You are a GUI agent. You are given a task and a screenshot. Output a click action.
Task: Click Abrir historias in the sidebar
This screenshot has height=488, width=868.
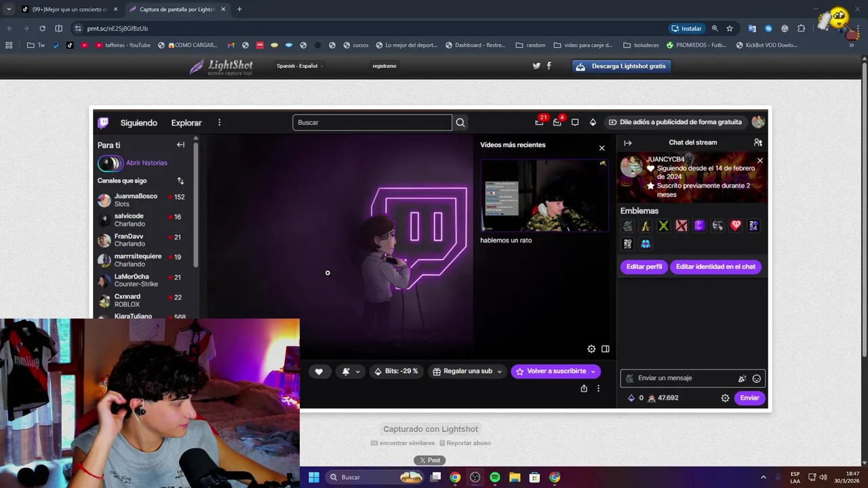146,163
